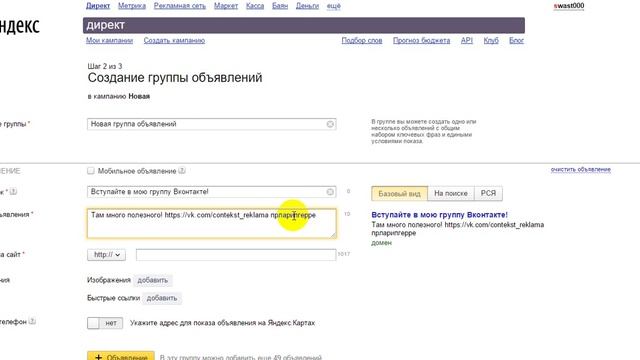The height and width of the screenshot is (360, 640).
Task: Click inside the ad text textarea
Action: 211,223
